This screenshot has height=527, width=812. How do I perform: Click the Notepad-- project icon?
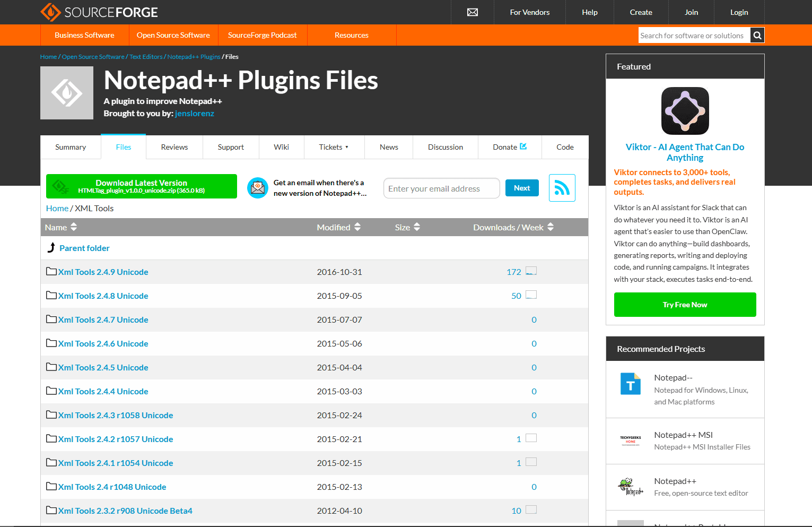point(631,384)
